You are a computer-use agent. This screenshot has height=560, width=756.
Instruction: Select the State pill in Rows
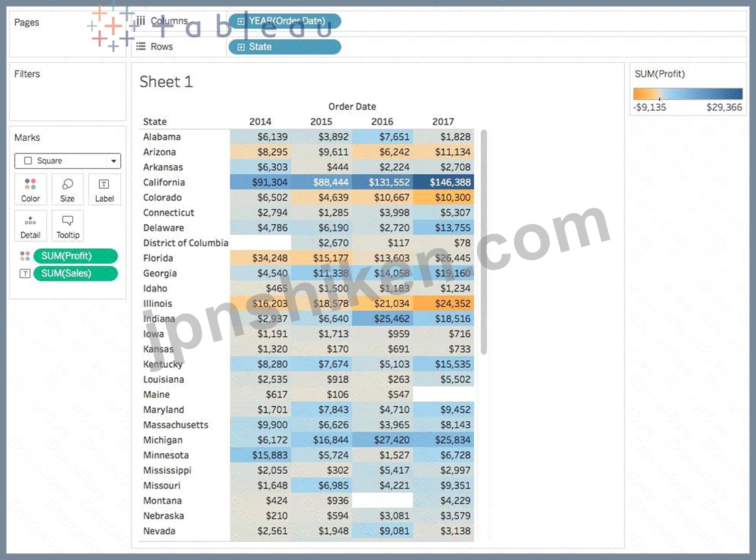[x=285, y=47]
